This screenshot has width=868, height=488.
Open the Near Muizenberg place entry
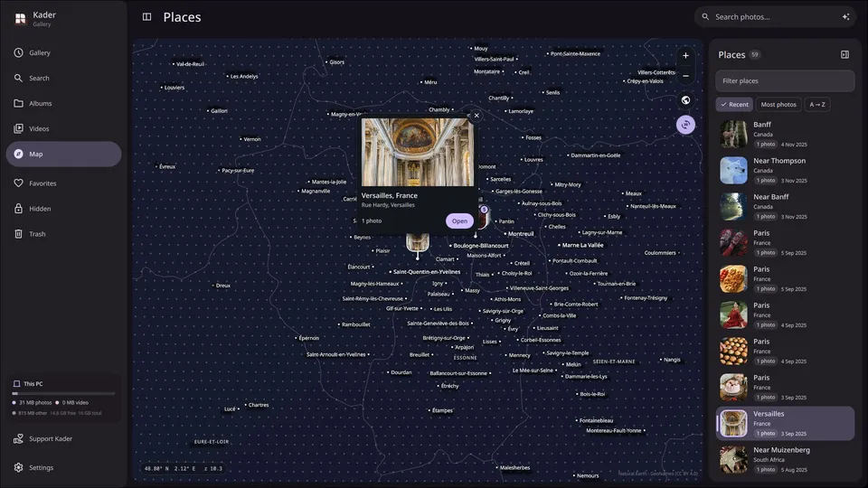pos(785,459)
